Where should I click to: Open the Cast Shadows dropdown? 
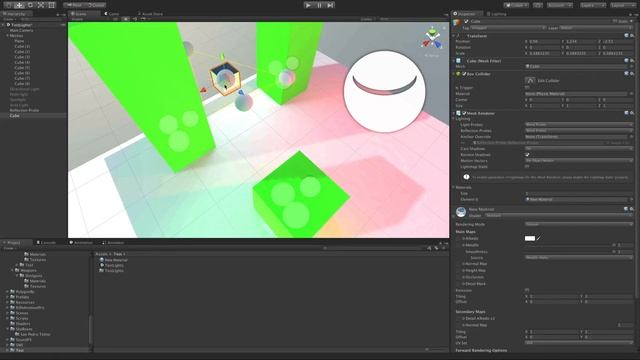[x=578, y=149]
